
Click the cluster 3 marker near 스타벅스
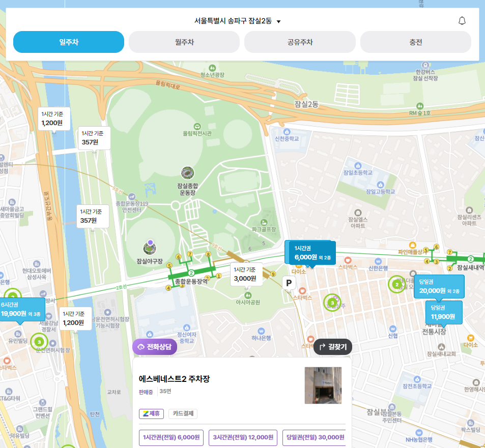(332, 303)
